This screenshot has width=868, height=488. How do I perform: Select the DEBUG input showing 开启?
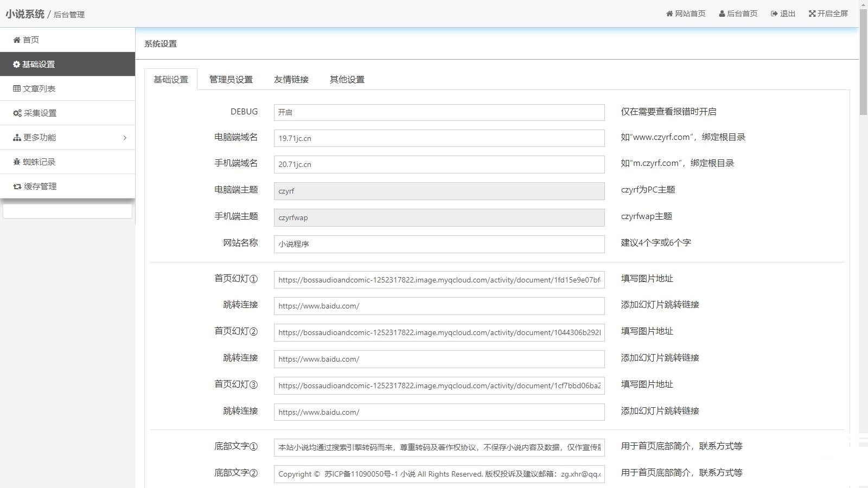pos(439,112)
